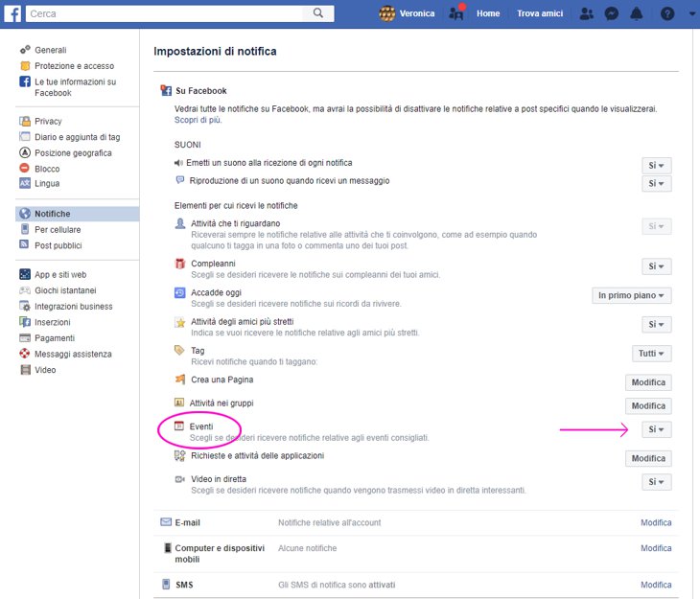The height and width of the screenshot is (599, 700).
Task: Open the Generali settings section
Action: (51, 50)
